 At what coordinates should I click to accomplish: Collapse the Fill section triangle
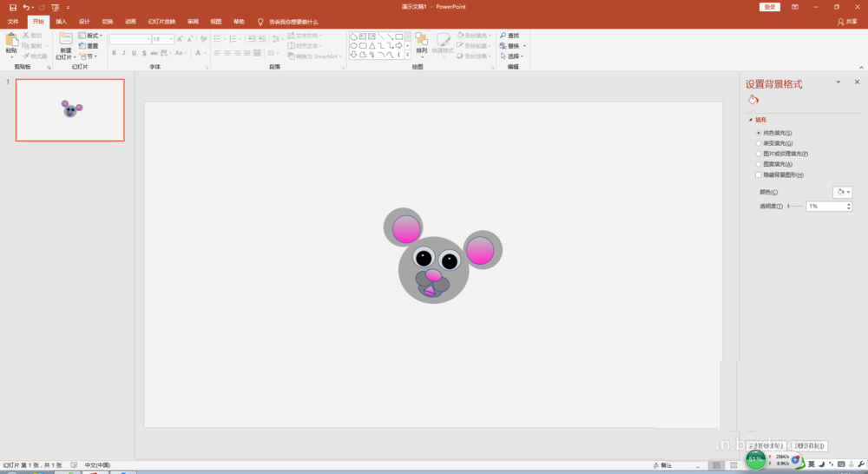pyautogui.click(x=750, y=120)
